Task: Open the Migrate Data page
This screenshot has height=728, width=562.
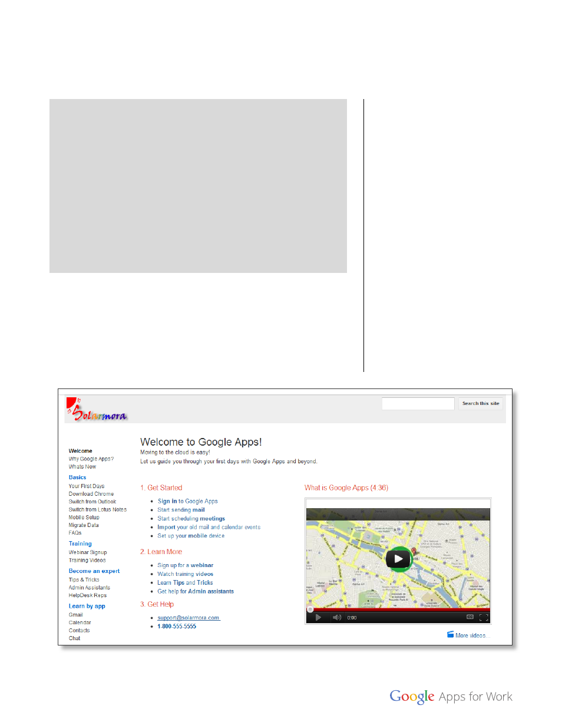Action: 84,525
